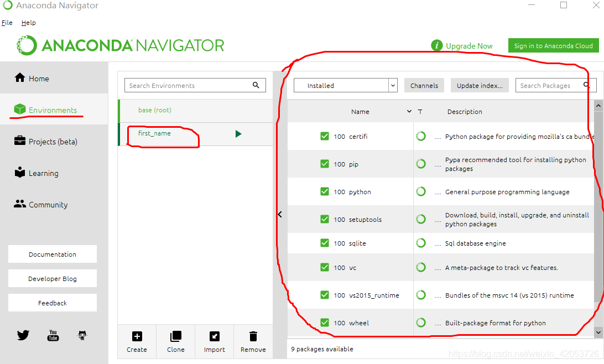Click the wheel package type icon
604x364 pixels.
(x=421, y=323)
